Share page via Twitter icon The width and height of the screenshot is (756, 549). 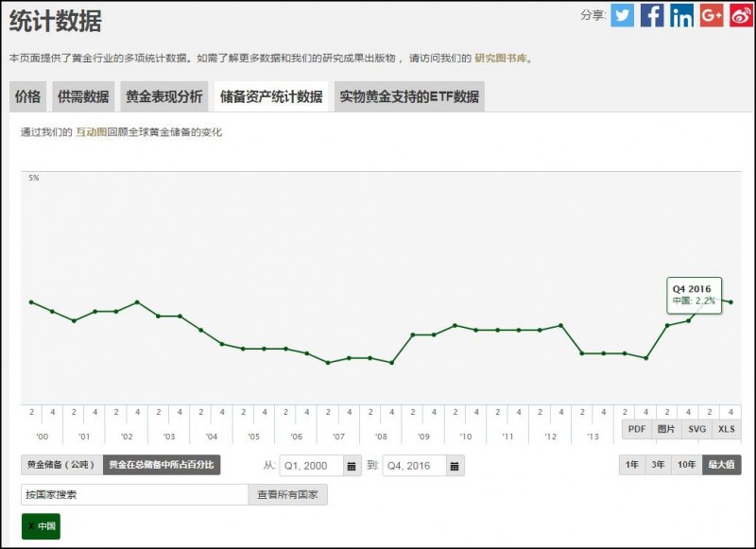pos(622,15)
